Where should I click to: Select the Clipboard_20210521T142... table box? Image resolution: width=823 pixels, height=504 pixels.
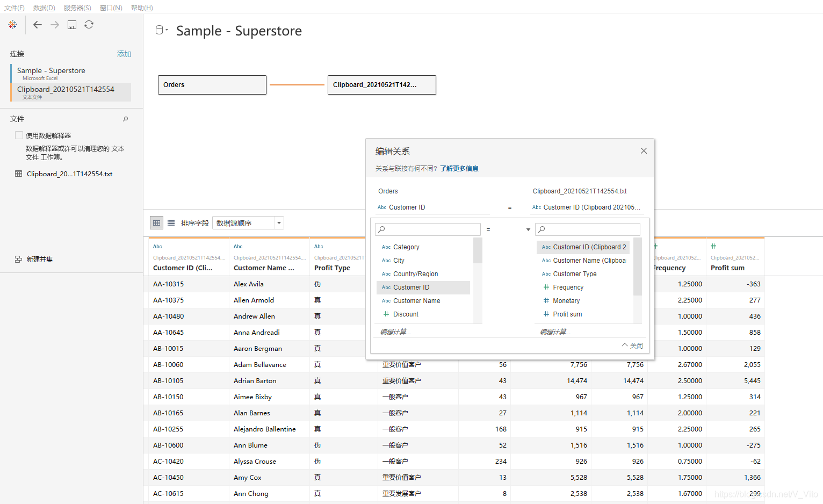(x=382, y=85)
